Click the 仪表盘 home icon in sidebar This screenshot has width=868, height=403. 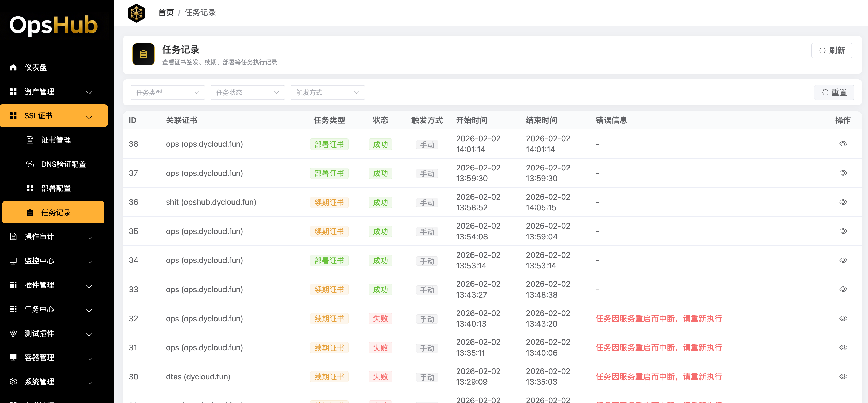point(13,67)
